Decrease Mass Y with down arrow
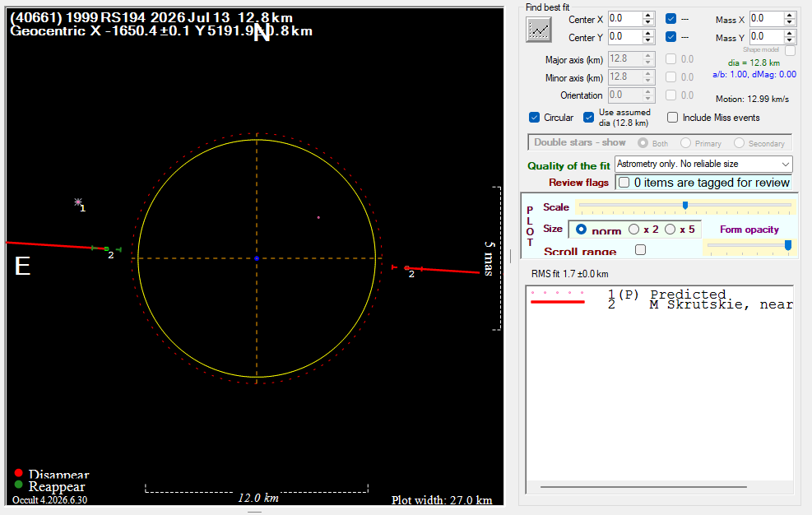Viewport: 812px width, 515px height. [x=790, y=40]
